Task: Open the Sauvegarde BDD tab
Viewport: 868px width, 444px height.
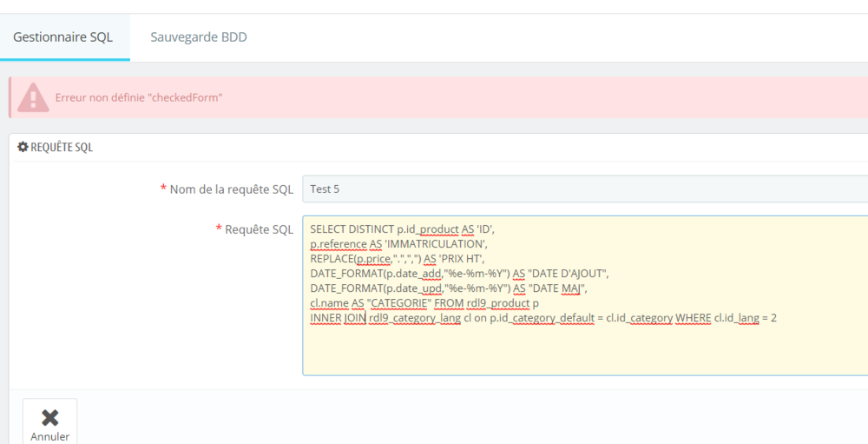Action: coord(199,37)
